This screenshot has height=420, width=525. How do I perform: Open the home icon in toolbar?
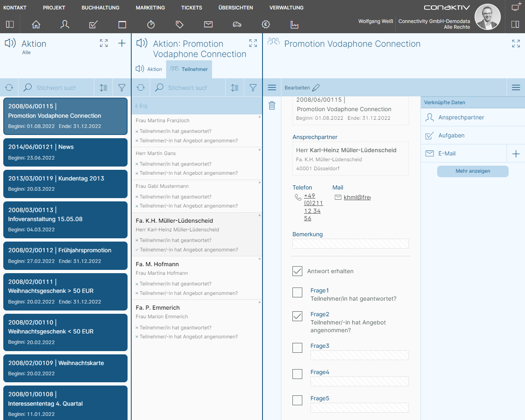[36, 25]
